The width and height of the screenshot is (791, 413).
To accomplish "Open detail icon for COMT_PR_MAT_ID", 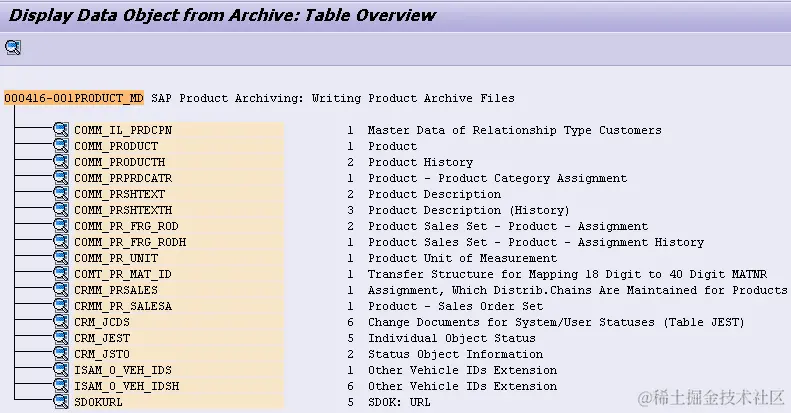I will point(61,274).
